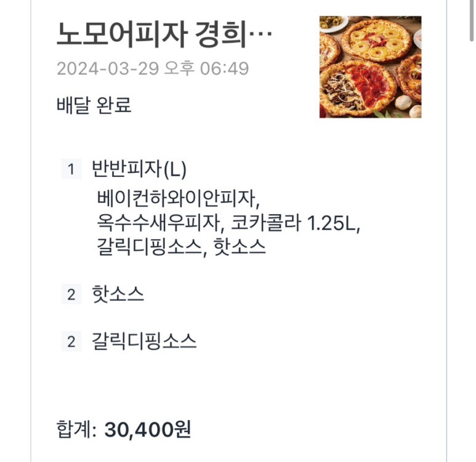Tap the 배달 완료 delivery status

click(x=94, y=105)
